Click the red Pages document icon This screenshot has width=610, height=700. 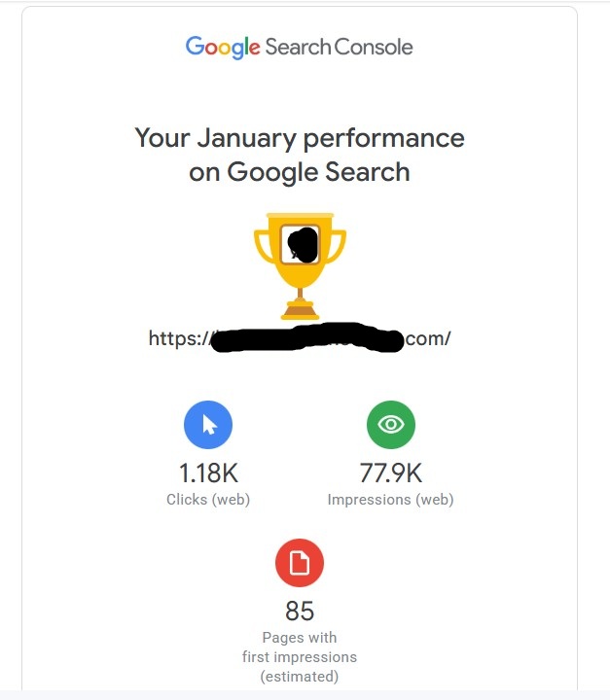point(300,563)
